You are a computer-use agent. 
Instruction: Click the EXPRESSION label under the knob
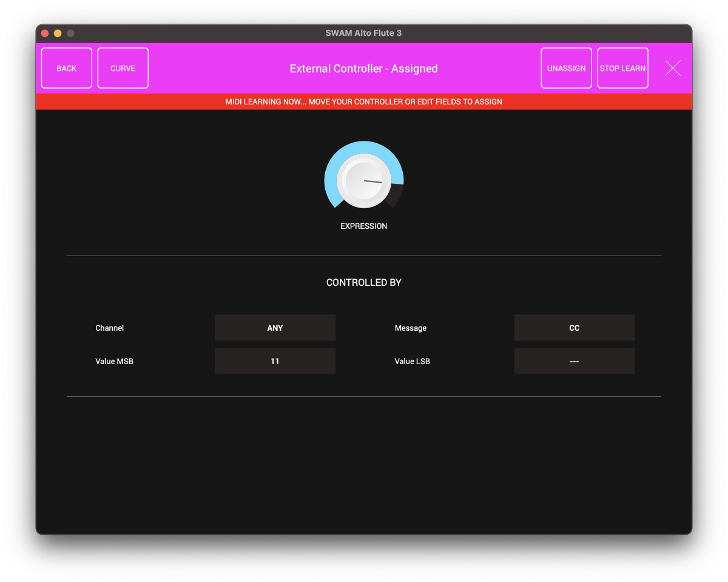[x=364, y=226]
